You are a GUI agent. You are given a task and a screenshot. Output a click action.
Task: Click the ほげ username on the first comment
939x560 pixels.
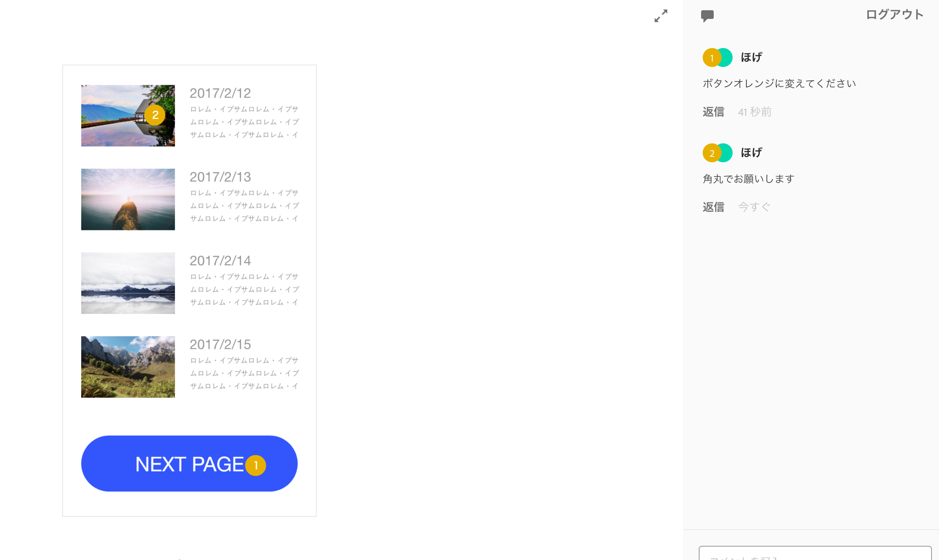coord(752,57)
